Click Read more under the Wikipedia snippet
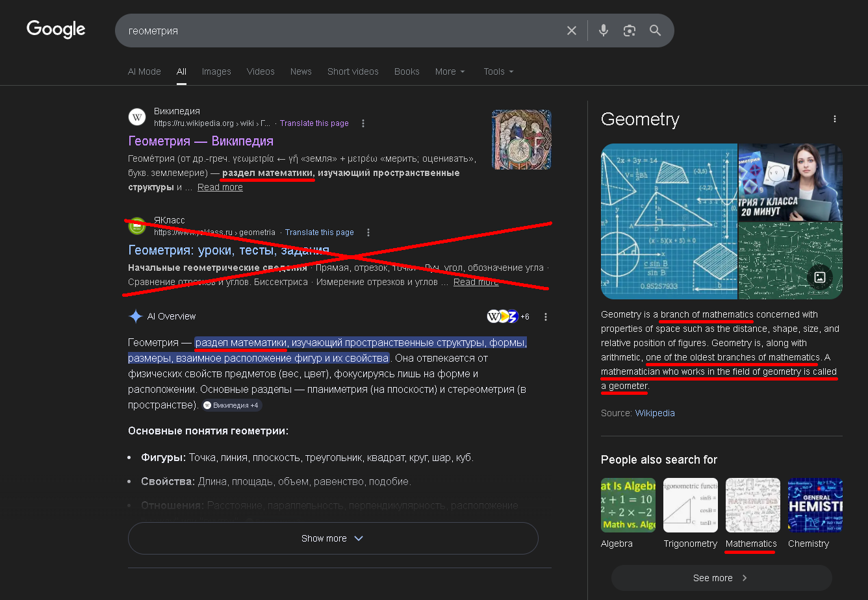The image size is (868, 600). pos(220,187)
